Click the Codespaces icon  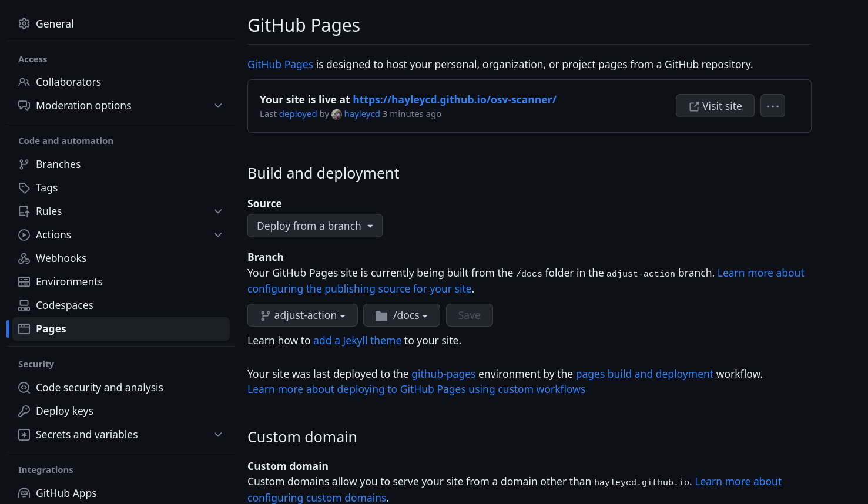[x=24, y=305]
